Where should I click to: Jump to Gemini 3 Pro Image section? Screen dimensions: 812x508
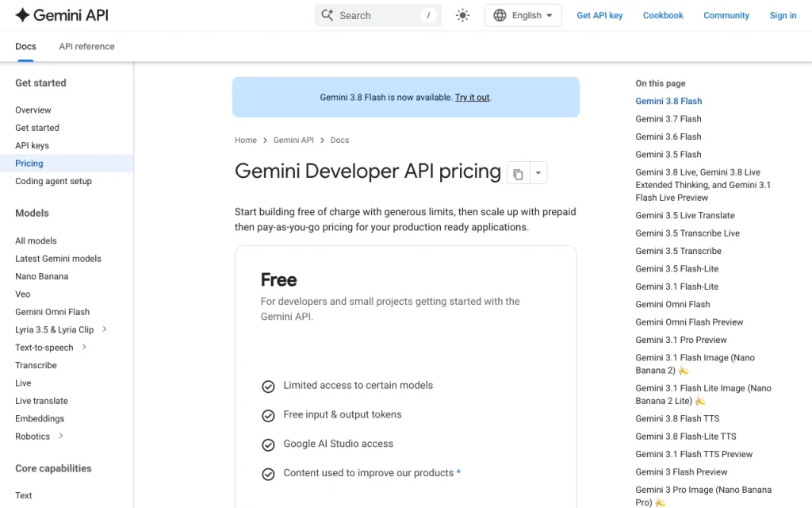click(703, 495)
